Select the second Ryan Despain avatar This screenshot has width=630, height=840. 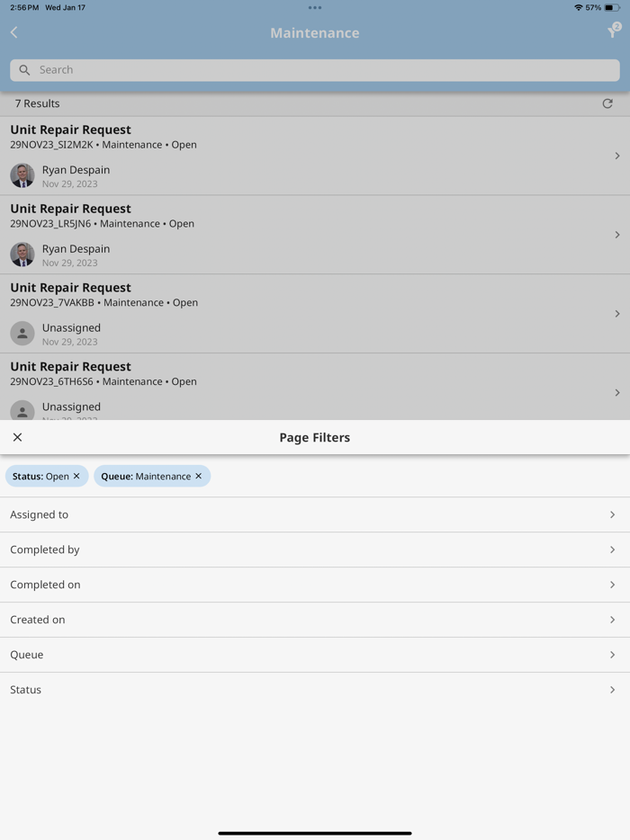pos(22,255)
